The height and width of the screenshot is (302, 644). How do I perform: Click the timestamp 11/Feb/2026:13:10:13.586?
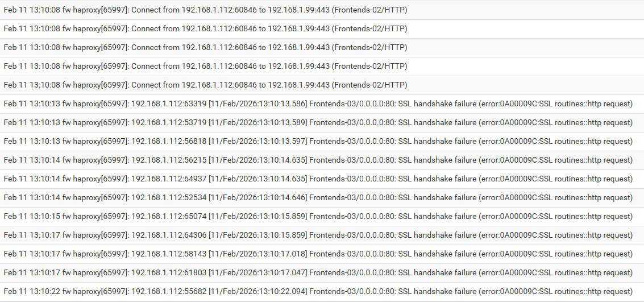(x=257, y=104)
